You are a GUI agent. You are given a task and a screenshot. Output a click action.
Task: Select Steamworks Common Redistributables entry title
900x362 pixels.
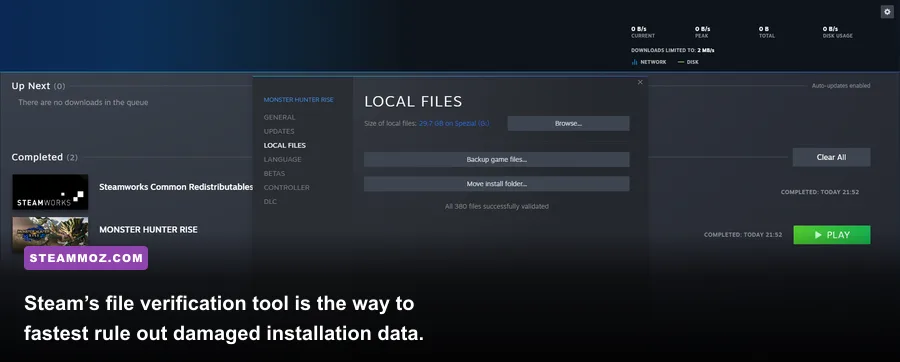pyautogui.click(x=176, y=187)
